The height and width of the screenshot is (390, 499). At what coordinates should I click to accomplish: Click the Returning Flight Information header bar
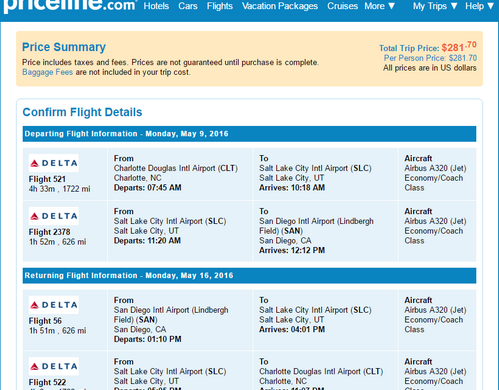[x=249, y=276]
